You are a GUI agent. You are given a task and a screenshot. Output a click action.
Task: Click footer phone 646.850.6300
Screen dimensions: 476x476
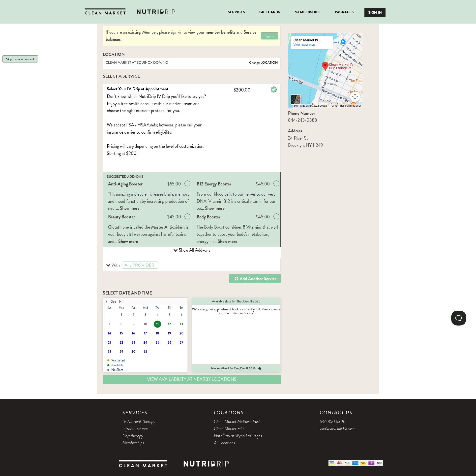(x=332, y=421)
